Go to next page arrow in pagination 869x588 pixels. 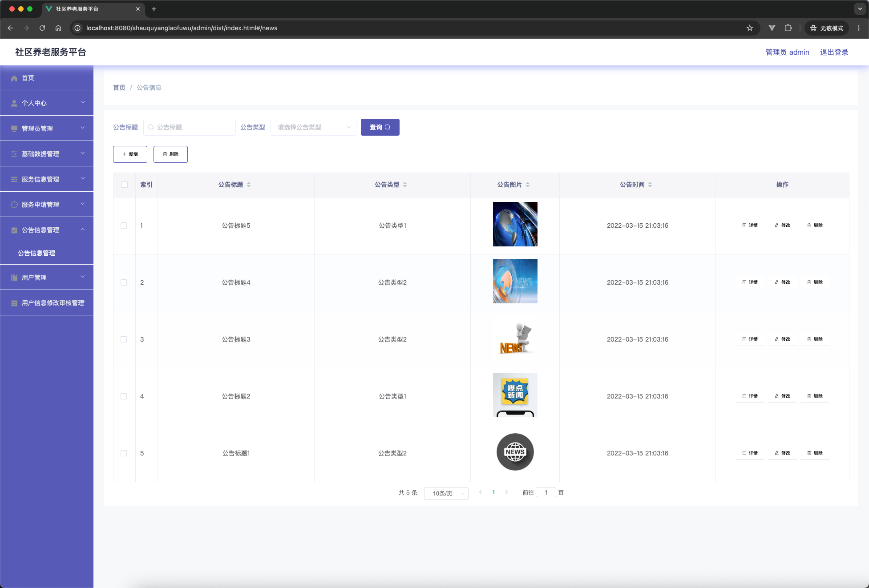pos(506,492)
